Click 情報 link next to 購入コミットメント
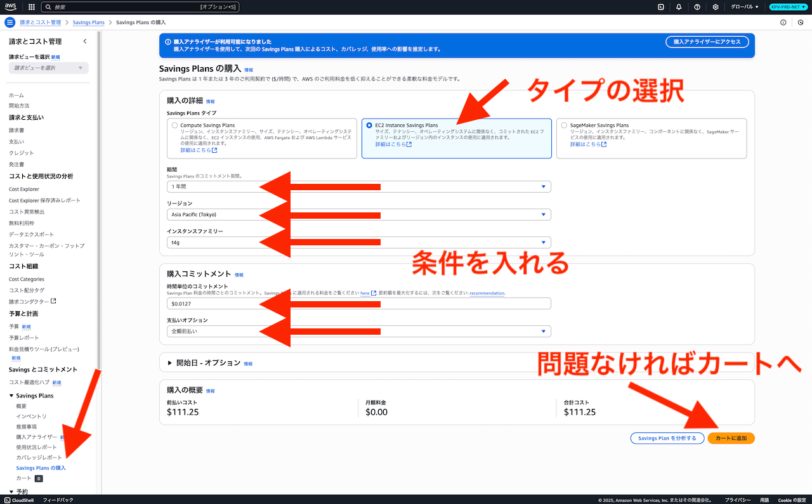 pyautogui.click(x=239, y=275)
